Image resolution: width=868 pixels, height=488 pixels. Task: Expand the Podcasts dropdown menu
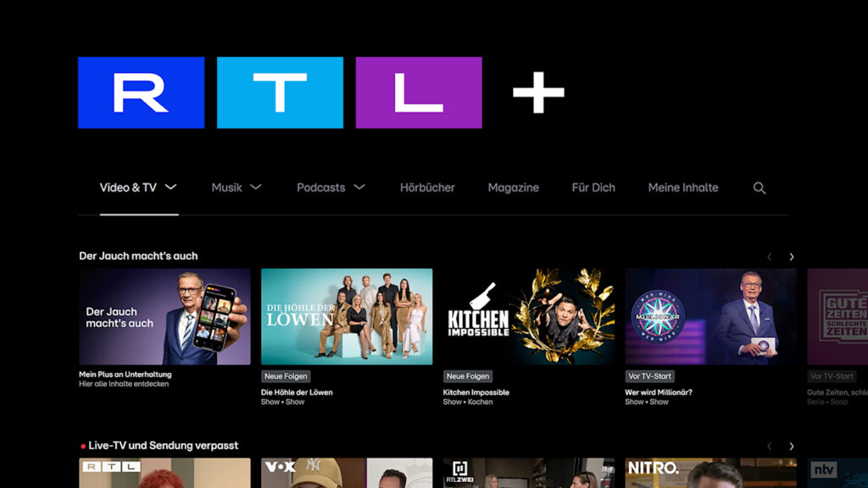click(331, 187)
